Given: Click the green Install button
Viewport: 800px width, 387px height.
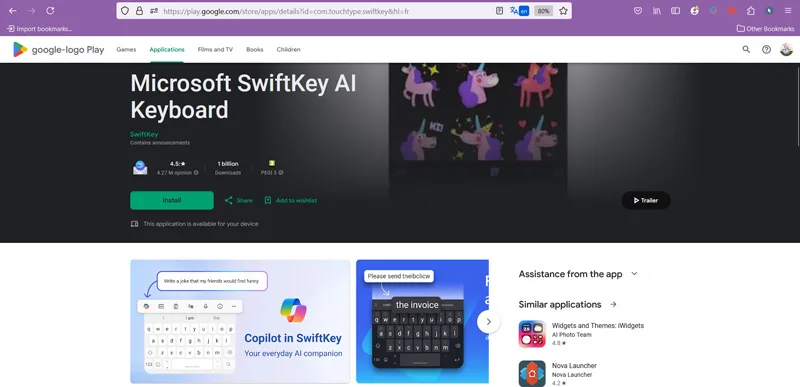Looking at the screenshot, I should coord(172,200).
